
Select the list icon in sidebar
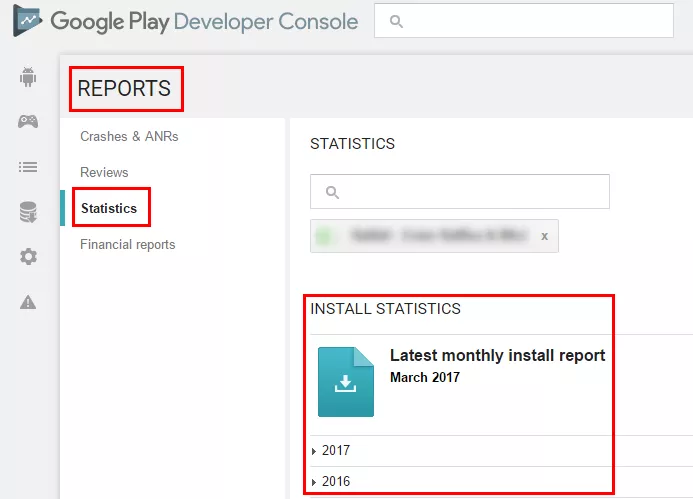[x=28, y=167]
